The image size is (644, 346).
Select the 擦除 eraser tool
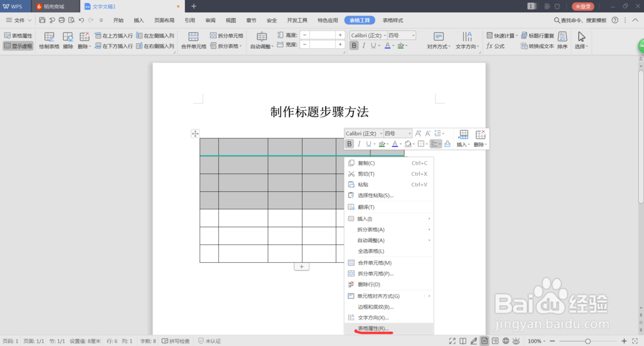pyautogui.click(x=68, y=41)
